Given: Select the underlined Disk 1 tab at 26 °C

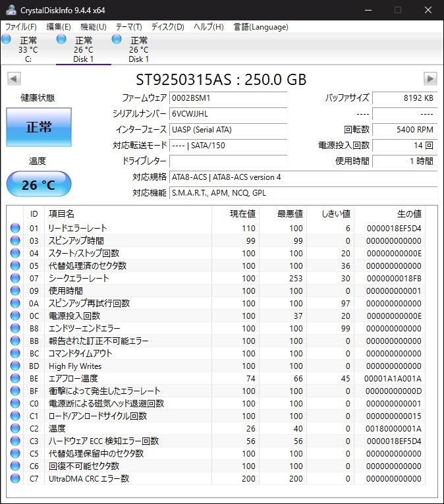Looking at the screenshot, I should 83,49.
